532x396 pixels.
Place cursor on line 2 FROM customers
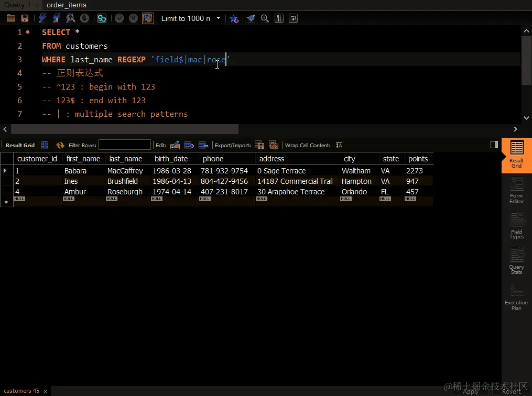point(74,46)
